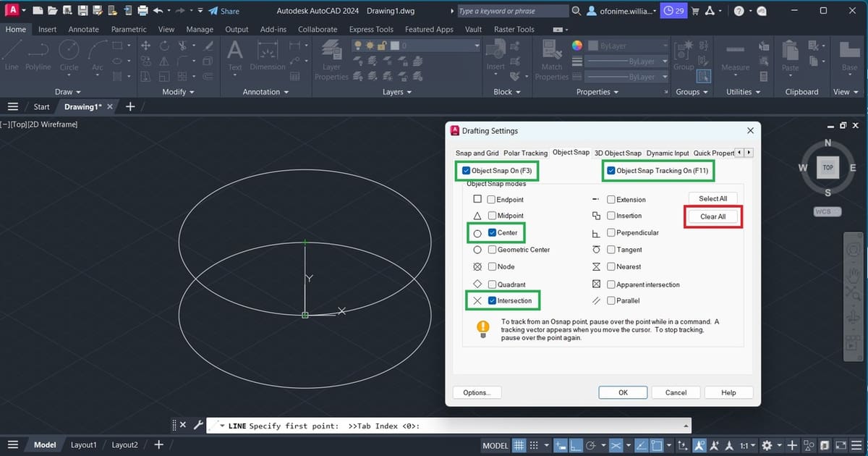
Task: Click the Plot printer icon
Action: pos(142,11)
